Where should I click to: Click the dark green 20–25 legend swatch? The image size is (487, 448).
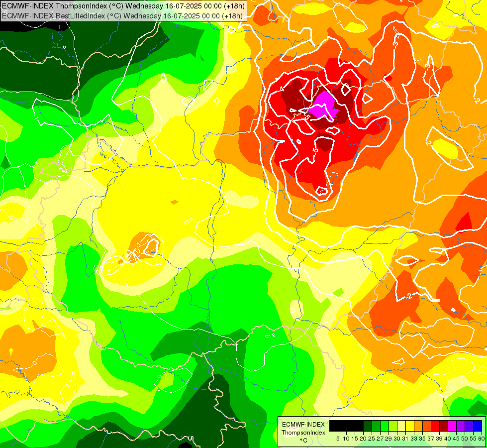pyautogui.click(x=368, y=426)
